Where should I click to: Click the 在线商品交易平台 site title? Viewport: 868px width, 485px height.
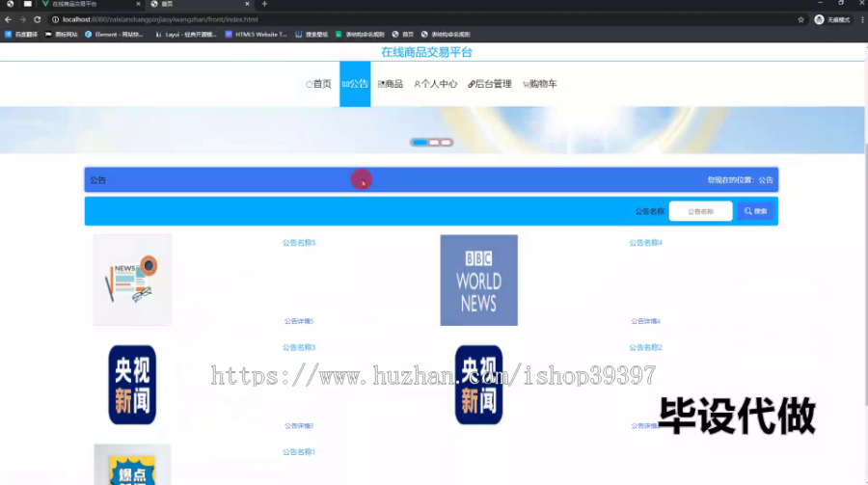427,53
